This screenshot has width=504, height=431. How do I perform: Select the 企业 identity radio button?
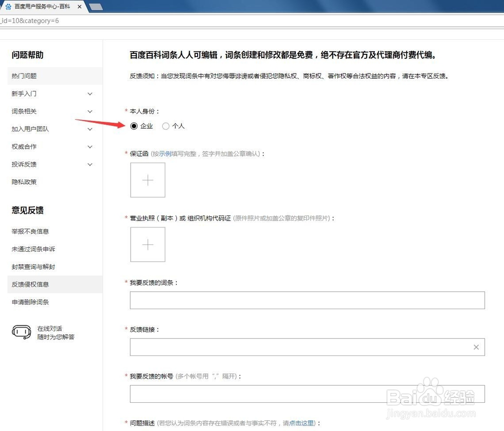coord(134,126)
